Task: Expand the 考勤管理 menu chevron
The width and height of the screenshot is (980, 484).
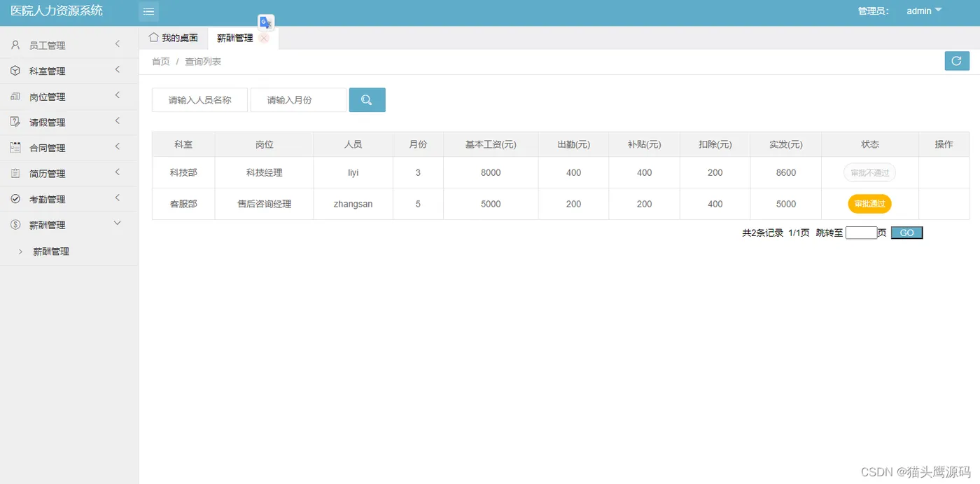Action: (x=118, y=198)
